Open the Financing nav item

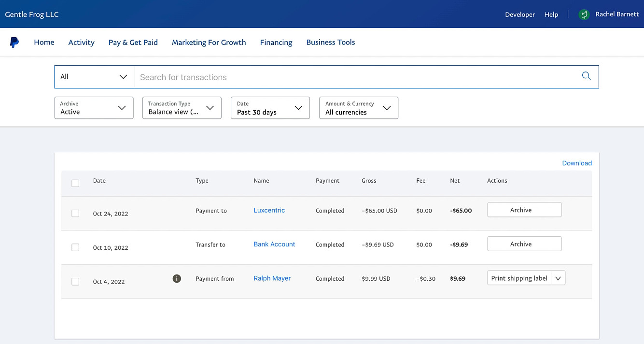[276, 43]
